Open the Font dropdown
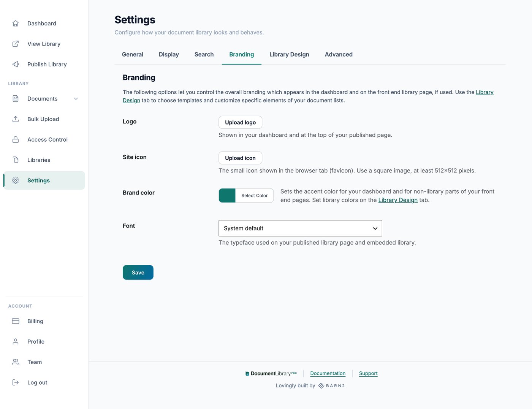532x409 pixels. 300,228
